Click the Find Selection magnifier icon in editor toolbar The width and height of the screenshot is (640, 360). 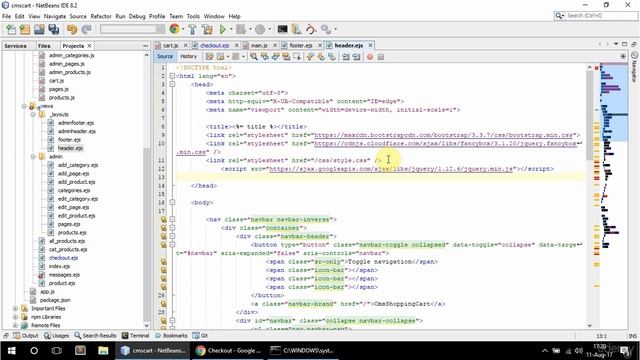pyautogui.click(x=254, y=57)
